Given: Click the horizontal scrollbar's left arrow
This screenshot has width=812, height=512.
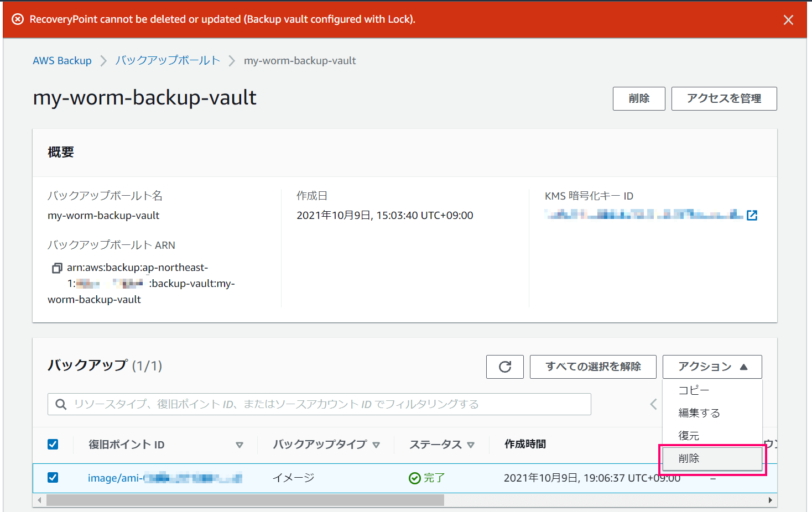Looking at the screenshot, I should point(39,500).
